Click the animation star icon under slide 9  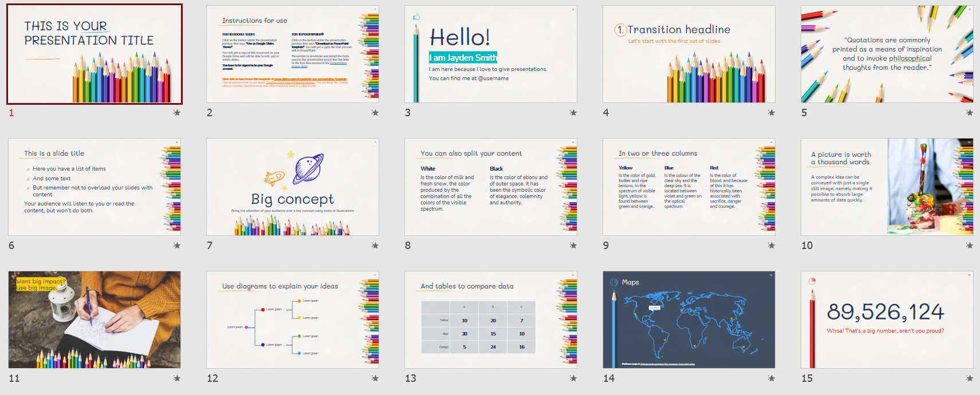tap(772, 246)
